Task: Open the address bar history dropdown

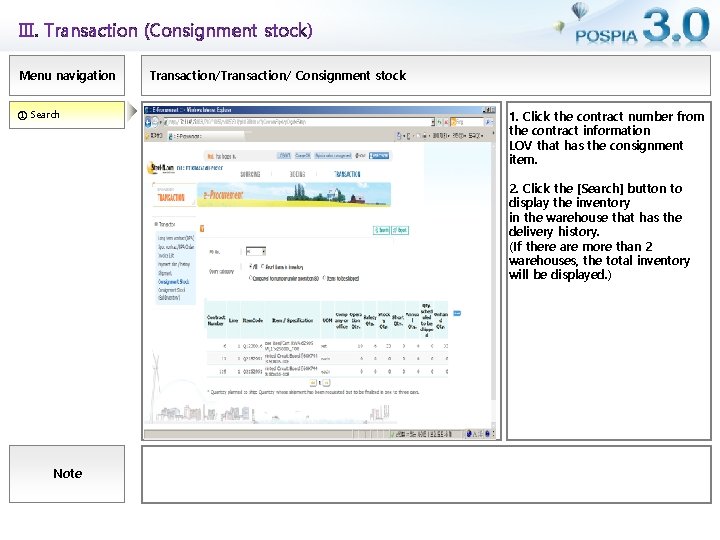Action: tap(433, 122)
